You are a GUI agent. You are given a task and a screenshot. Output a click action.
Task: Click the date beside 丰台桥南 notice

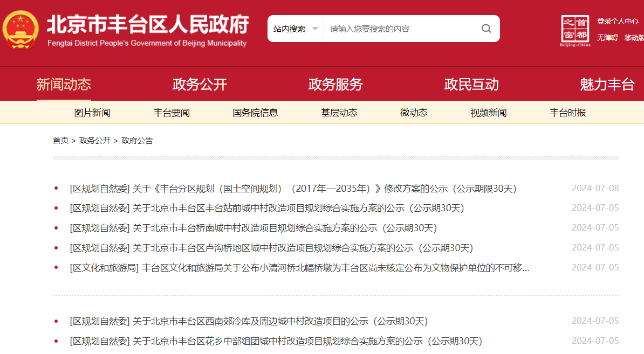(595, 228)
